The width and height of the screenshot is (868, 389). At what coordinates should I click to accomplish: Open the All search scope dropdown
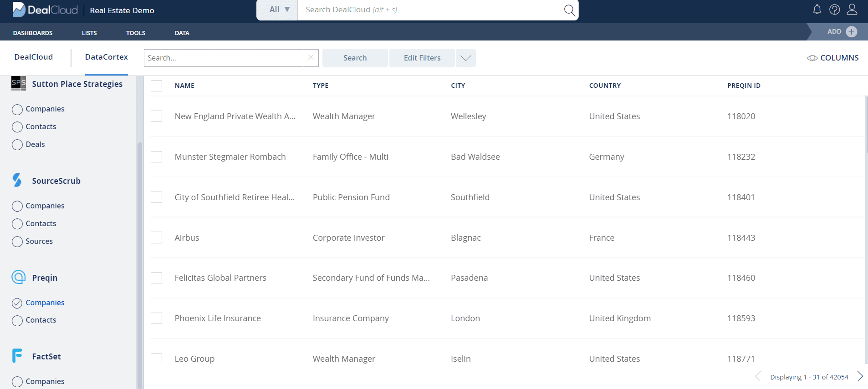(x=277, y=10)
